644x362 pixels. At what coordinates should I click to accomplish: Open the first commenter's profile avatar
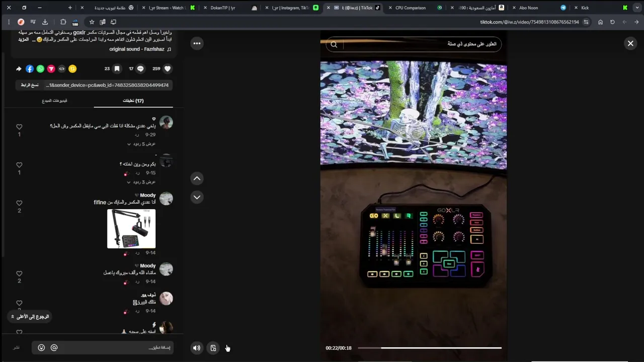tap(166, 122)
